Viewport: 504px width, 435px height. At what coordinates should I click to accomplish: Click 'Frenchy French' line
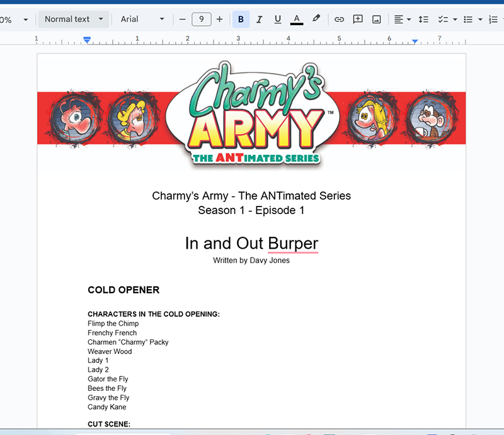112,333
